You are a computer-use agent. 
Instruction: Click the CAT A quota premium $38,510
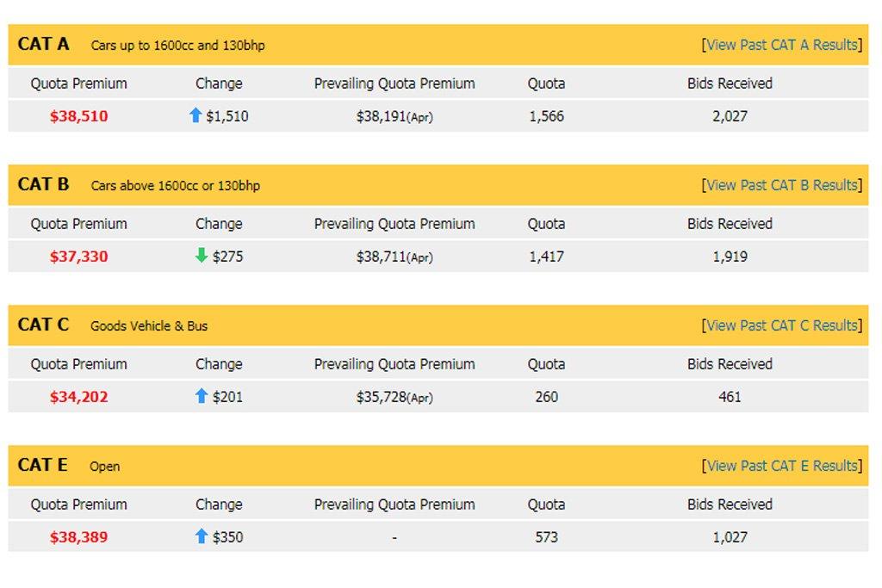coord(78,116)
